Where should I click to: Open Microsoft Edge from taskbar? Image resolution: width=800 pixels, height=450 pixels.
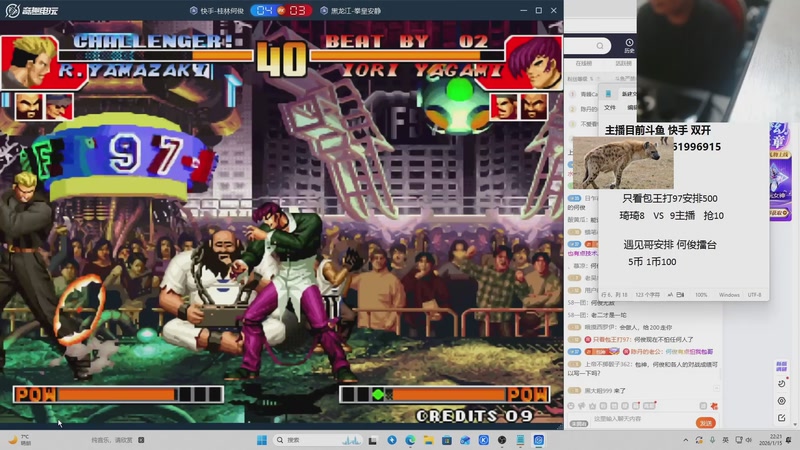click(410, 440)
